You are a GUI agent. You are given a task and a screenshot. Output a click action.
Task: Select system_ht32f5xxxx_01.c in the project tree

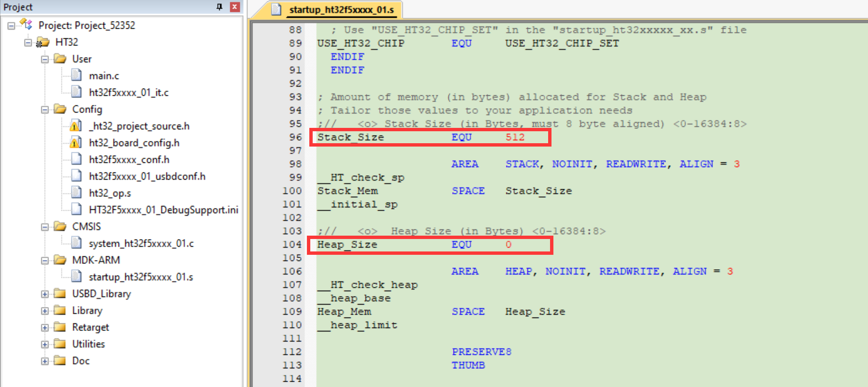tap(141, 243)
